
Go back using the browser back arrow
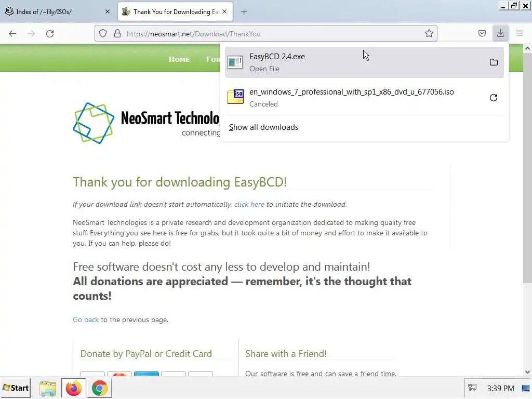click(12, 34)
